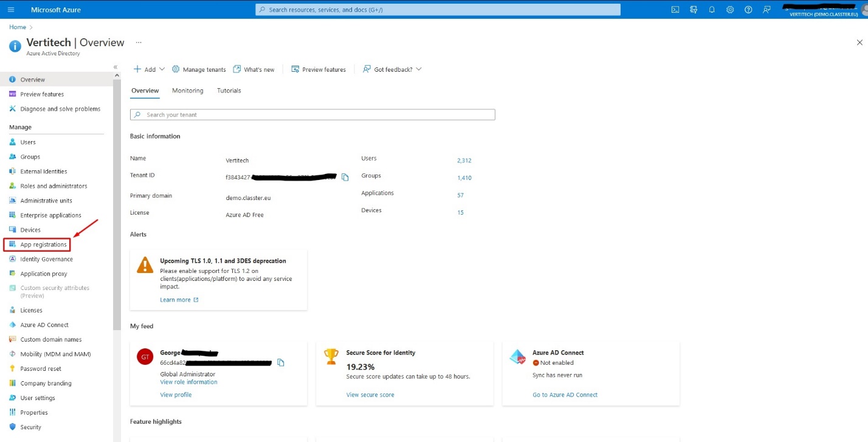Image resolution: width=868 pixels, height=442 pixels.
Task: Click the Azure AD Connect sidebar icon
Action: (13, 325)
